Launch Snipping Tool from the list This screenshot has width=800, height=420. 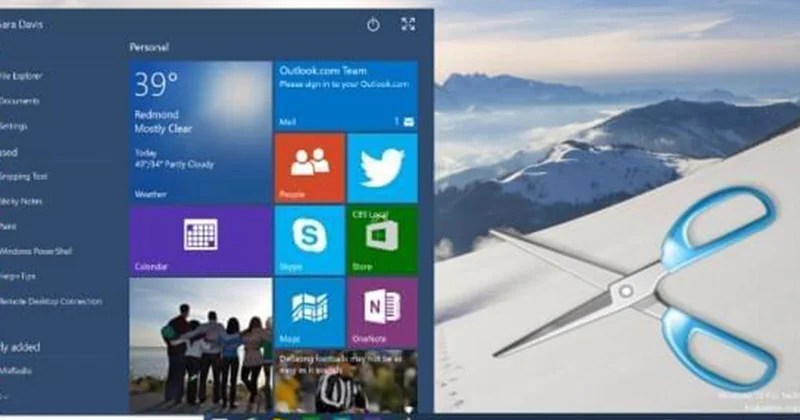coord(23,176)
